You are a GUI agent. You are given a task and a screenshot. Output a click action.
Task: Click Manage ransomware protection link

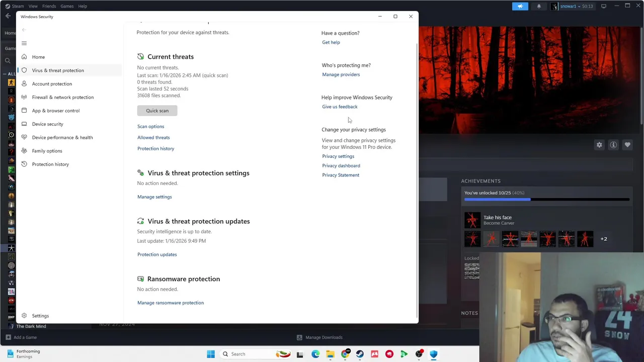(x=171, y=303)
